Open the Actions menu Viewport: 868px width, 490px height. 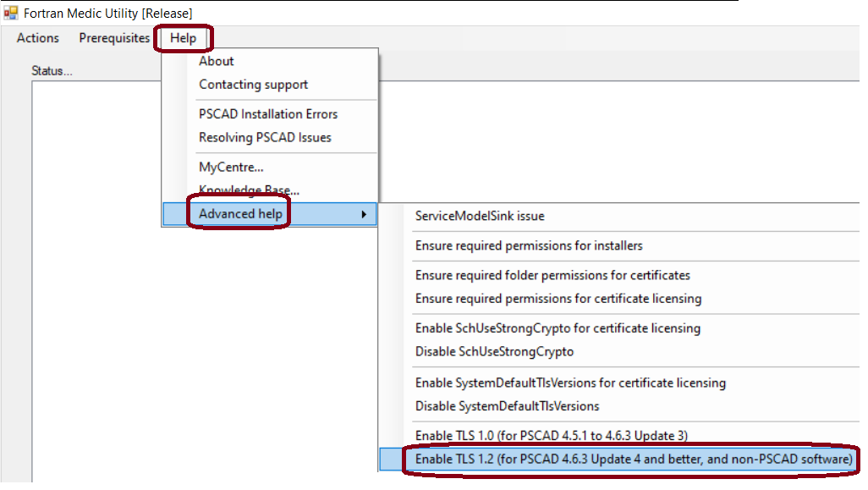(37, 38)
